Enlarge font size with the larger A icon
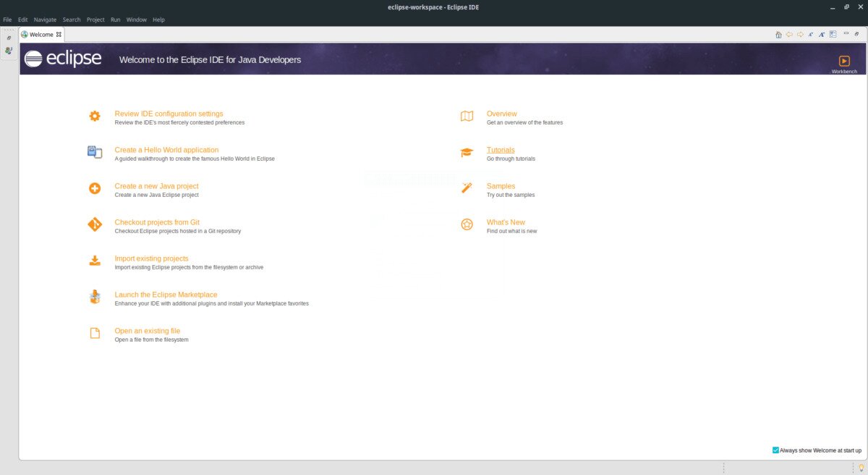Viewport: 868px width, 475px height. pyautogui.click(x=822, y=34)
